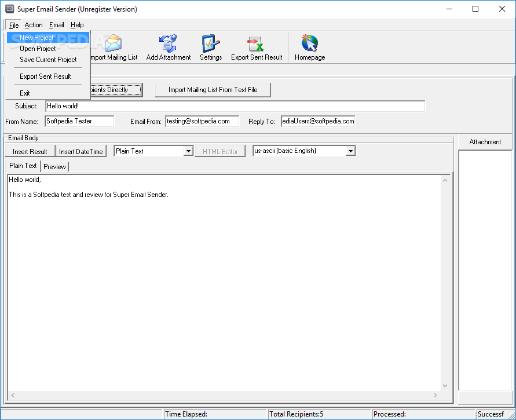Click the Insert DateTime button
The width and height of the screenshot is (516, 420).
(x=81, y=151)
